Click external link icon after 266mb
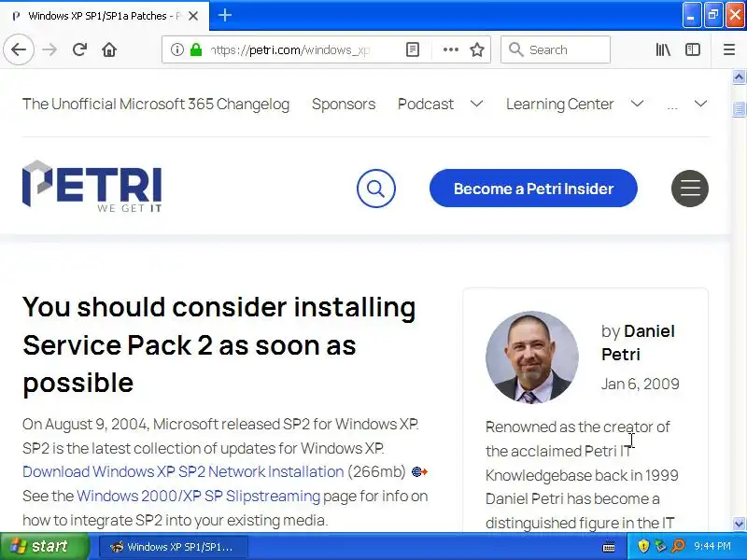The image size is (747, 560). click(x=419, y=472)
